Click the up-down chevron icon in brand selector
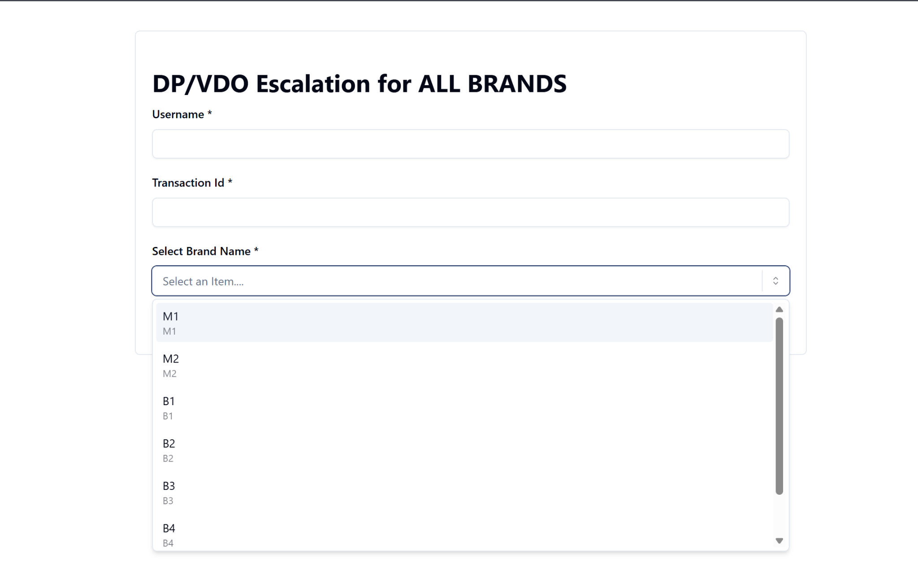The height and width of the screenshot is (588, 918). (775, 281)
